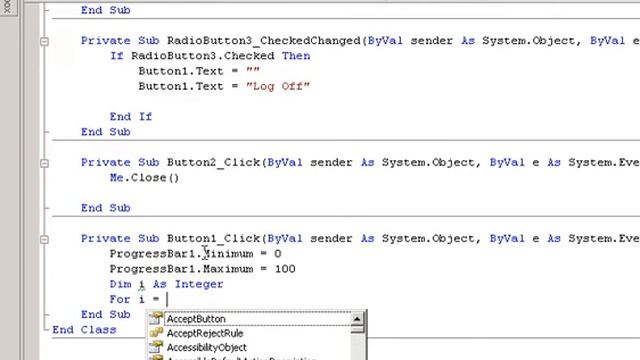Click the IntelliSense list scrollbar thumb

coord(357,329)
